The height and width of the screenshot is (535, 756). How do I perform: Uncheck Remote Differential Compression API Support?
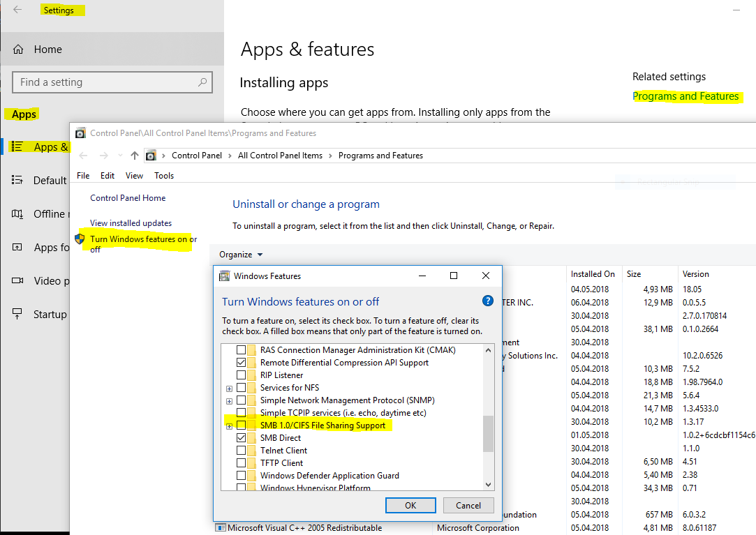coord(241,363)
